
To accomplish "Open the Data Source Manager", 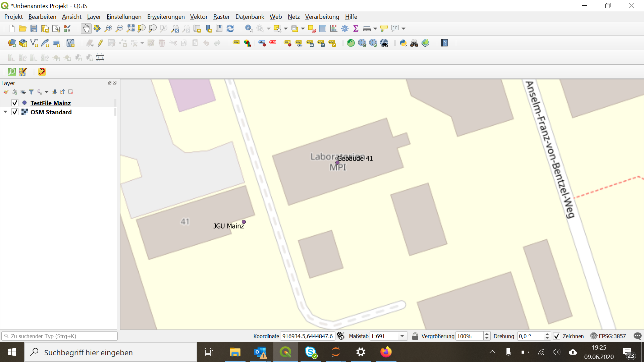I will (x=12, y=43).
